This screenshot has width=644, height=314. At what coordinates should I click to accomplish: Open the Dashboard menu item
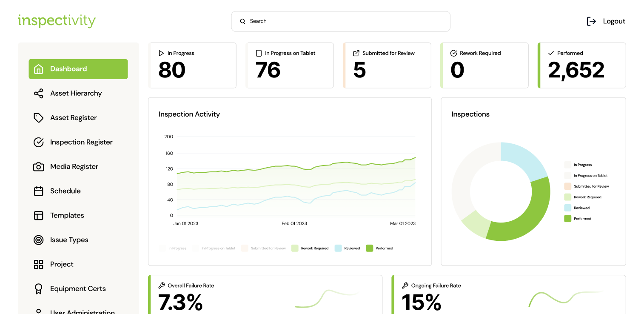(x=78, y=69)
